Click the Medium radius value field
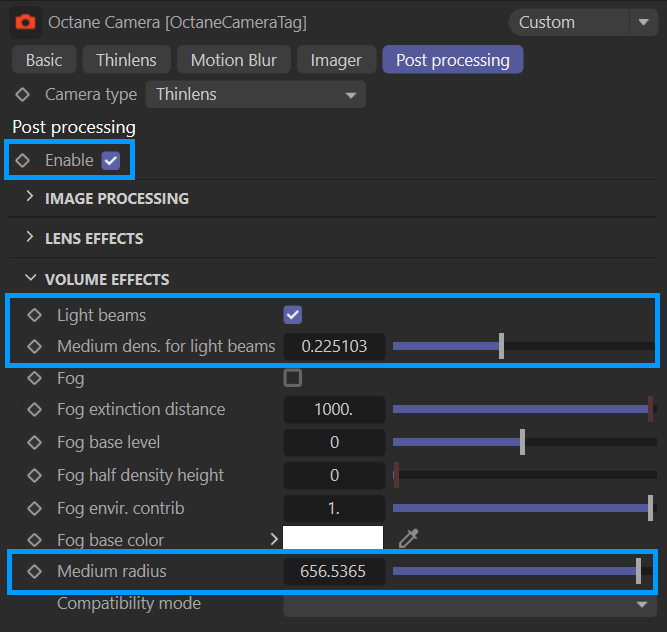 coord(333,572)
